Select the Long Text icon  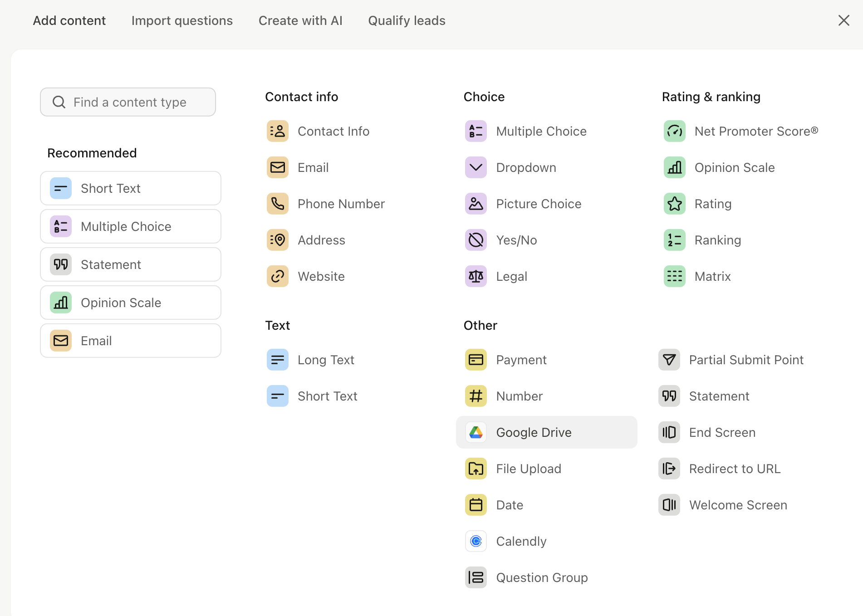[x=278, y=360]
